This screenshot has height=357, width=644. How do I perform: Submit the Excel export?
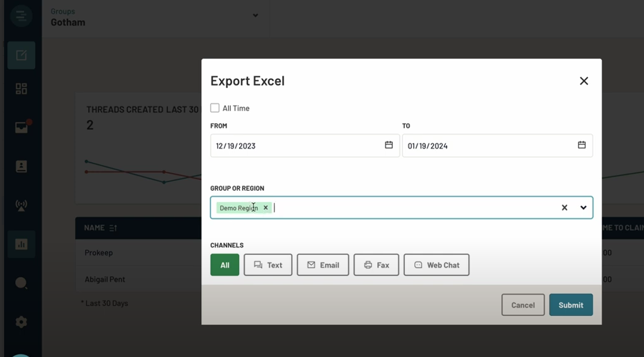(571, 305)
